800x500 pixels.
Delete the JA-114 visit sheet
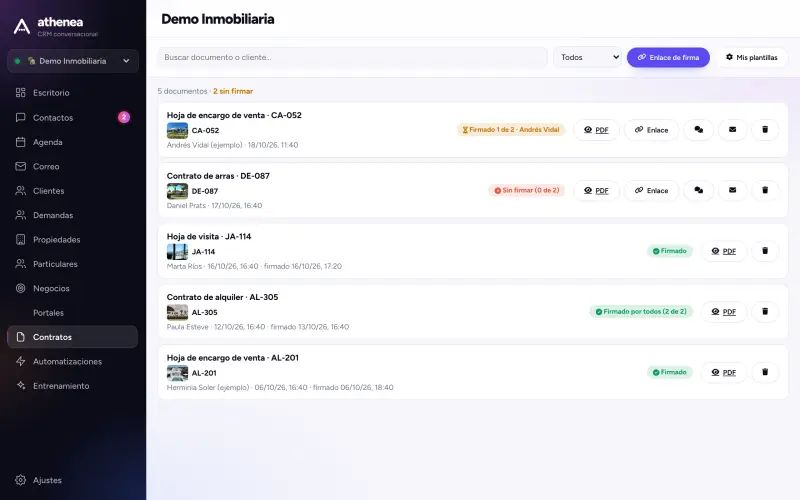pyautogui.click(x=764, y=251)
